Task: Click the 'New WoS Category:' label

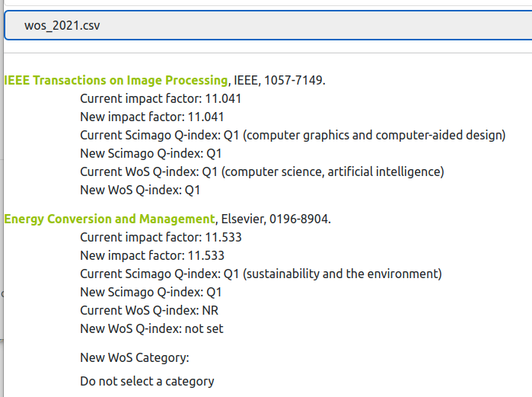Action: tap(134, 357)
